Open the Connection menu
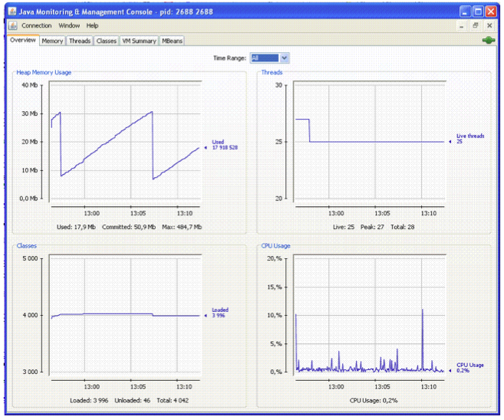Screen dimensions: 504x420 (x=36, y=26)
